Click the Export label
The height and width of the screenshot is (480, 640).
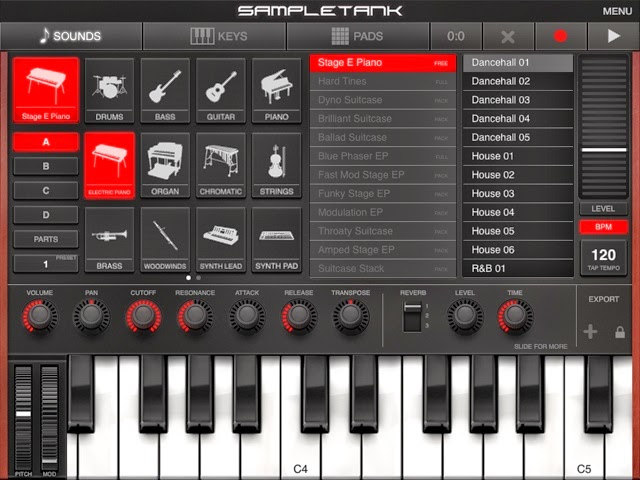pyautogui.click(x=604, y=299)
